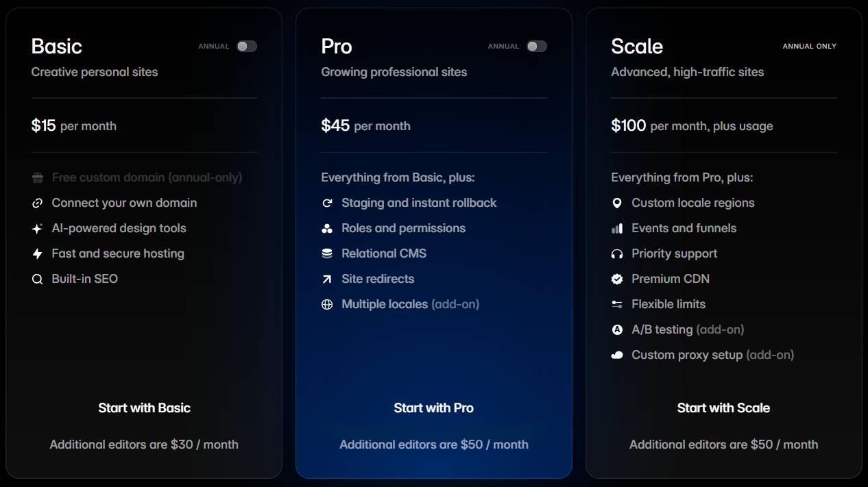Click the cloud icon for Custom proxy setup
This screenshot has height=487, width=868.
617,355
